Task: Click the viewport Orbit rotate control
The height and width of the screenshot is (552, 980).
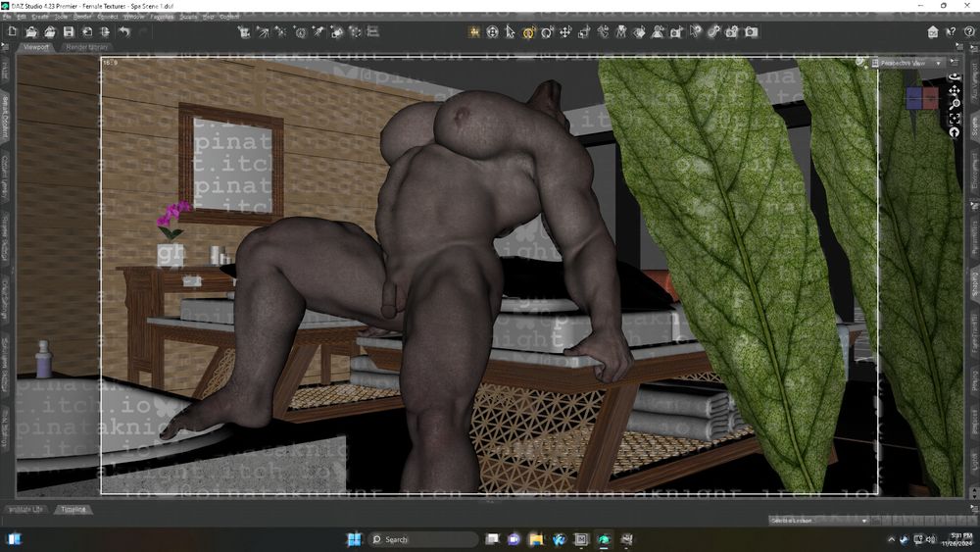Action: click(955, 77)
